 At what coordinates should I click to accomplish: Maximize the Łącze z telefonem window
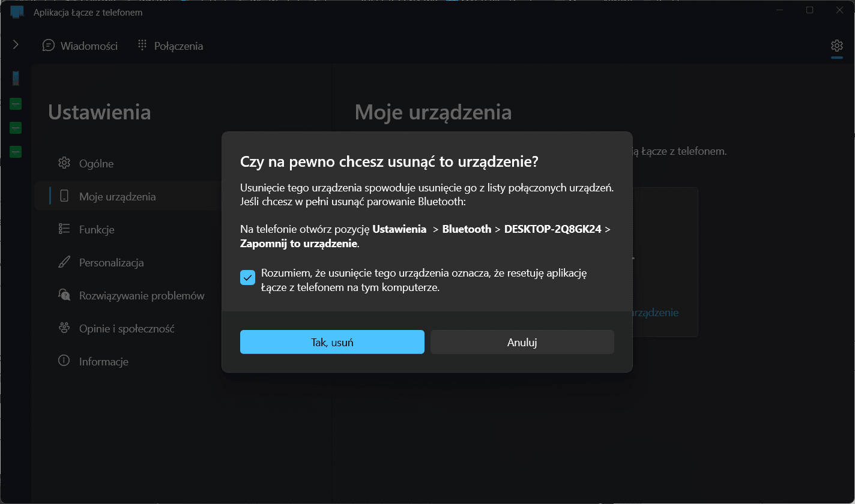click(x=809, y=10)
